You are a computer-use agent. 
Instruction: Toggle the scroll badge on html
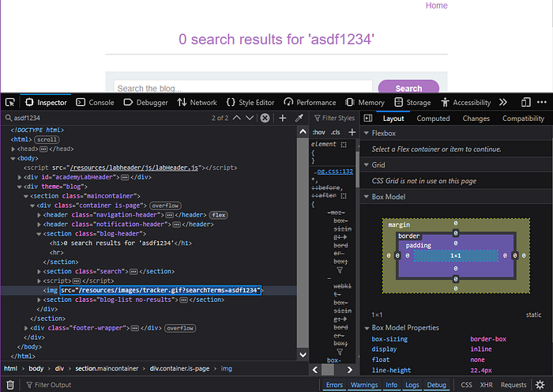[47, 140]
